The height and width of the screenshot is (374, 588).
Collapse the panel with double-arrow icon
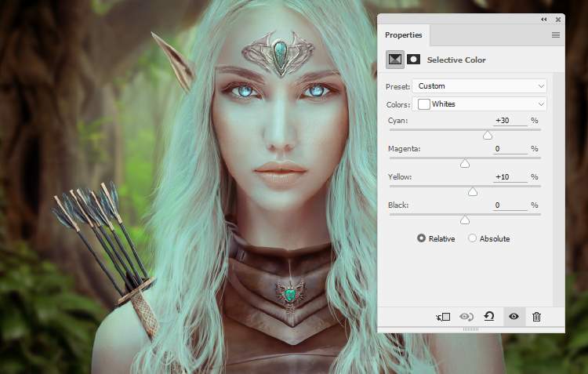(x=544, y=20)
